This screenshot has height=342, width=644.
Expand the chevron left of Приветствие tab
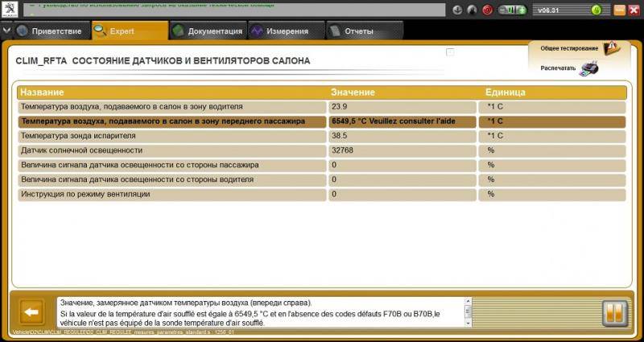pos(6,31)
